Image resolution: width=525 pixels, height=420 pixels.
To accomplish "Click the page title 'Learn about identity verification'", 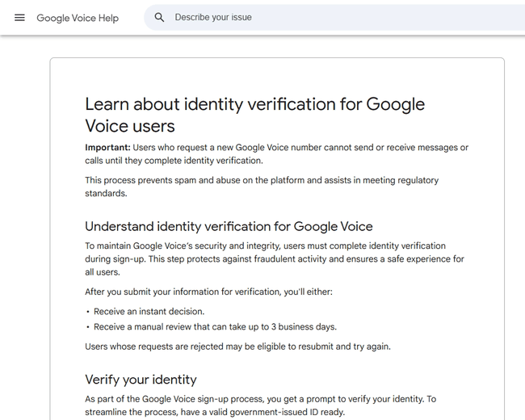I will pos(254,115).
